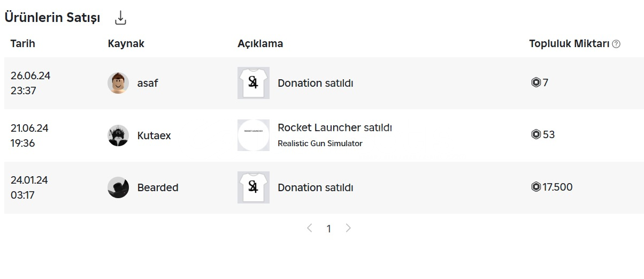This screenshot has width=644, height=279.
Task: Open Bearded's avatar picture
Action: [x=118, y=187]
